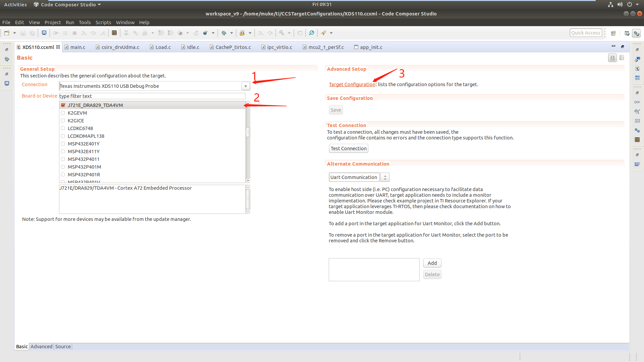Check the MSP432P401M device checkbox
Viewport: 644px width, 362px height.
[x=63, y=167]
